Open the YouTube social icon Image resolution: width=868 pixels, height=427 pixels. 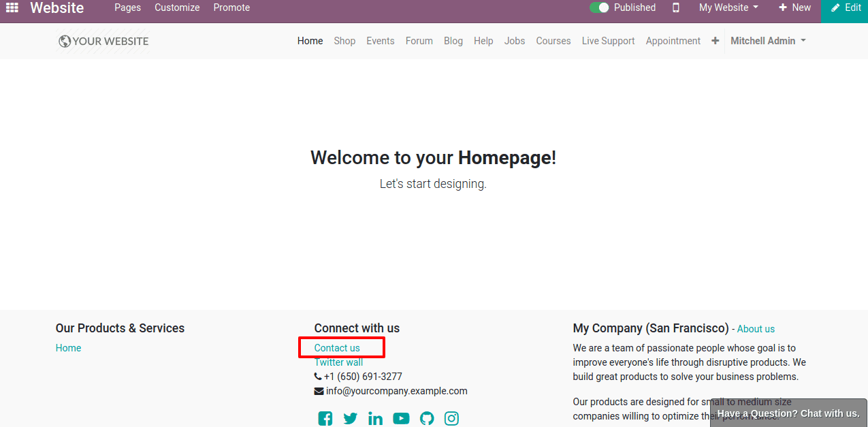pos(401,418)
